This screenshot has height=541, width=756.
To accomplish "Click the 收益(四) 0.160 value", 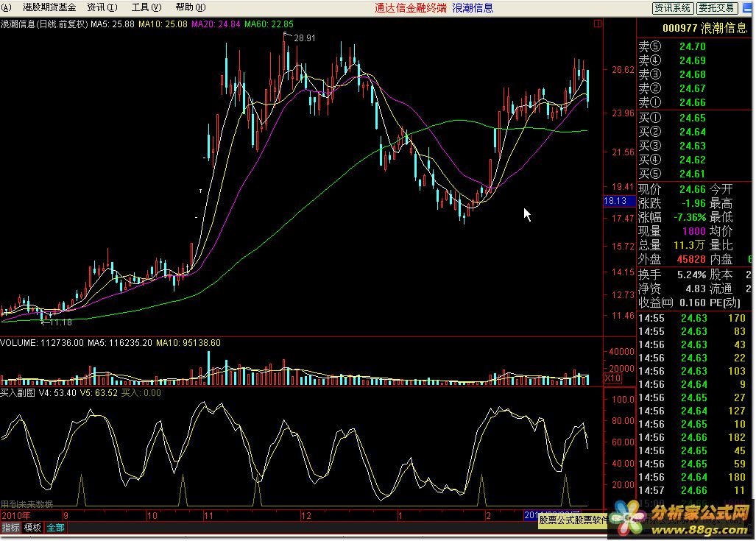I will pyautogui.click(x=693, y=303).
